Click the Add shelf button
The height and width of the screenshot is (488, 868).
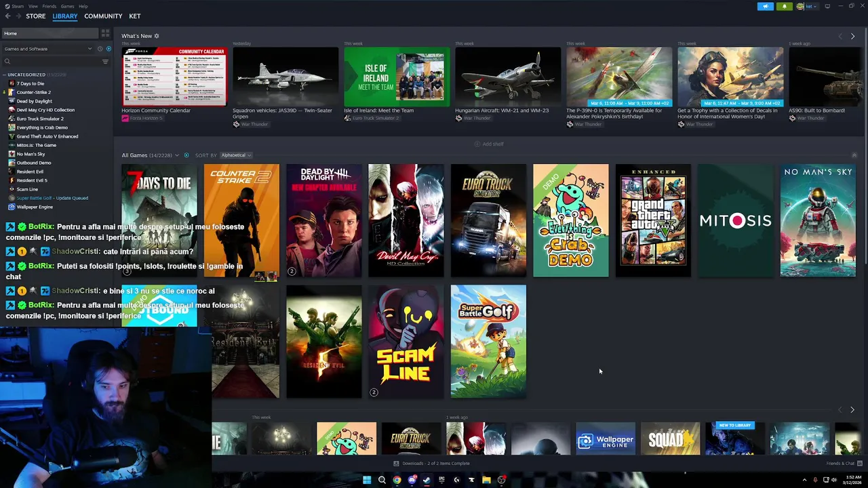pos(489,144)
